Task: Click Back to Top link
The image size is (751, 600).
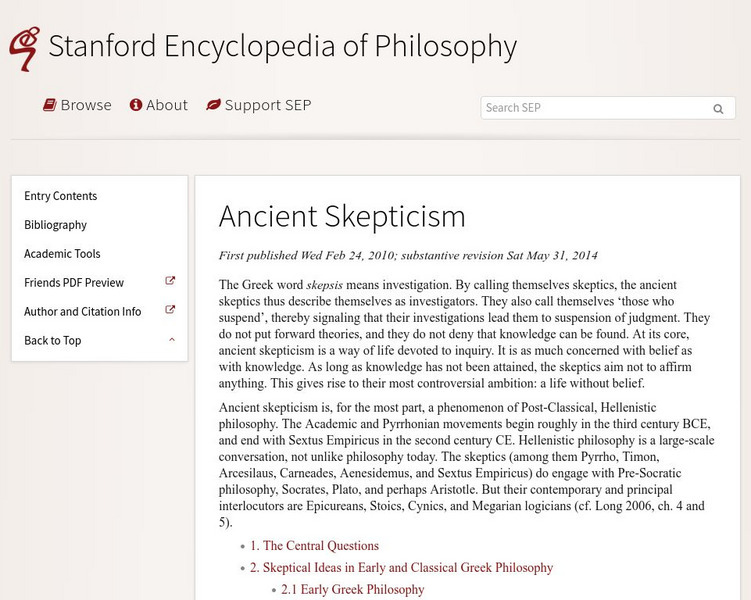Action: point(53,340)
